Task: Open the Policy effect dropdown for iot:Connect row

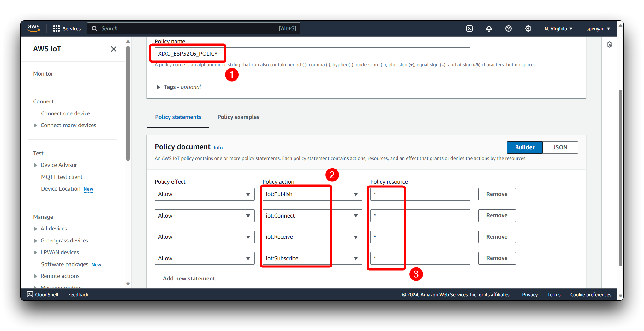Action: coord(205,216)
